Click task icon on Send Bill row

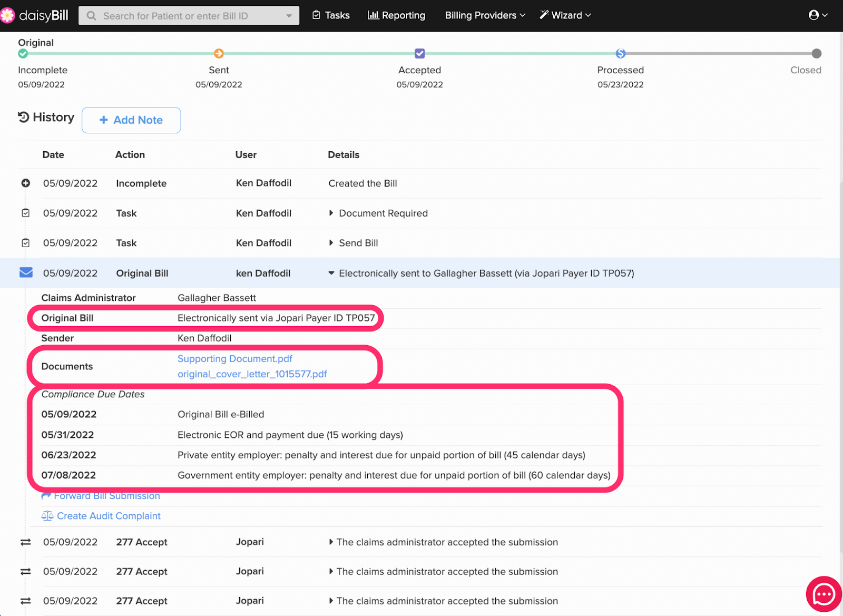click(25, 243)
